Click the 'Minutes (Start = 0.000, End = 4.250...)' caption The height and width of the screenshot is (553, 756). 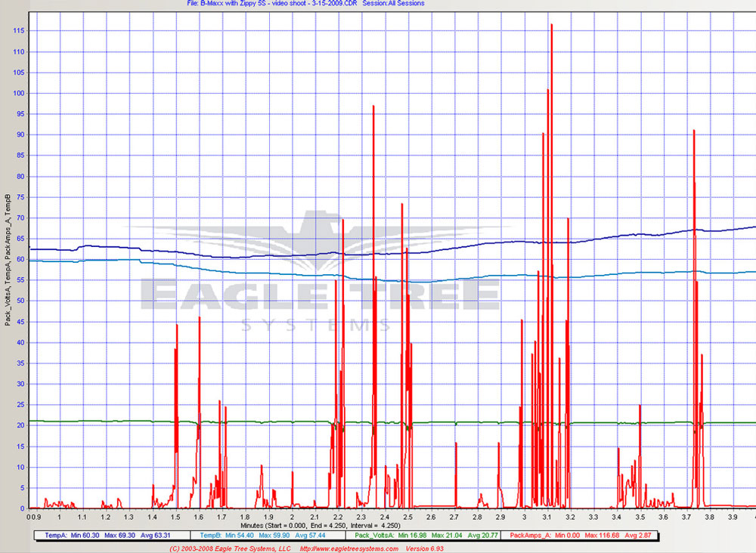click(321, 526)
